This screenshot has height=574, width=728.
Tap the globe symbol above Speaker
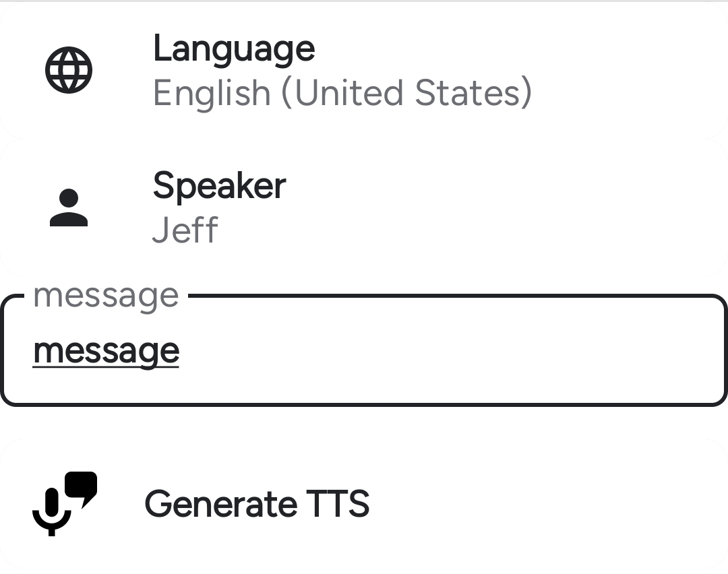point(69,69)
